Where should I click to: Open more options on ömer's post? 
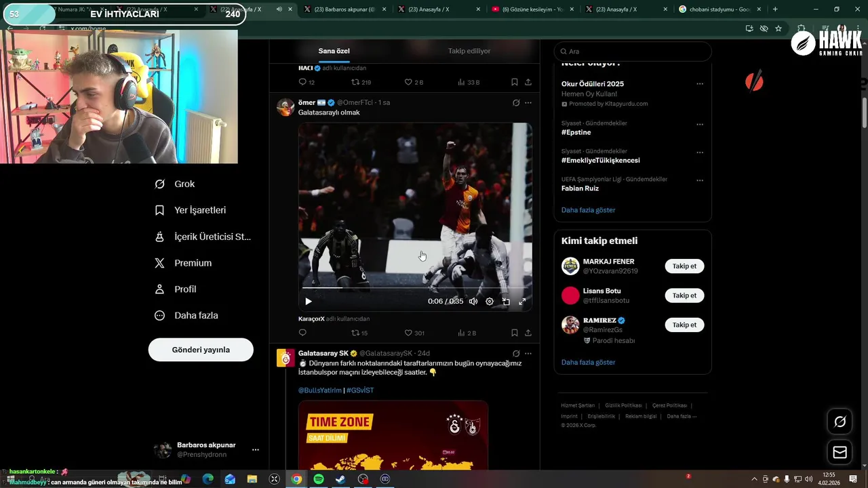click(x=528, y=103)
